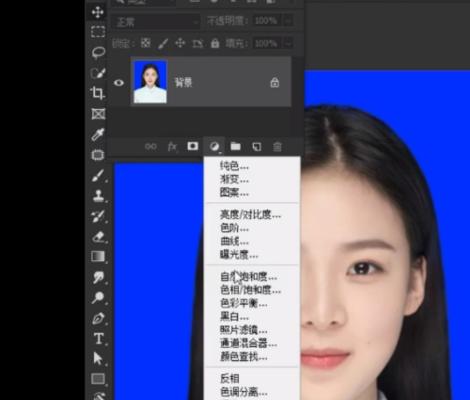The width and height of the screenshot is (470, 400).
Task: Select the Clone Stamp tool
Action: pyautogui.click(x=98, y=196)
